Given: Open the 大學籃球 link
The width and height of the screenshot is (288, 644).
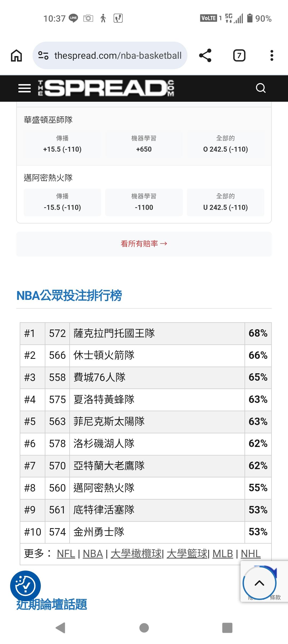Looking at the screenshot, I should (187, 554).
